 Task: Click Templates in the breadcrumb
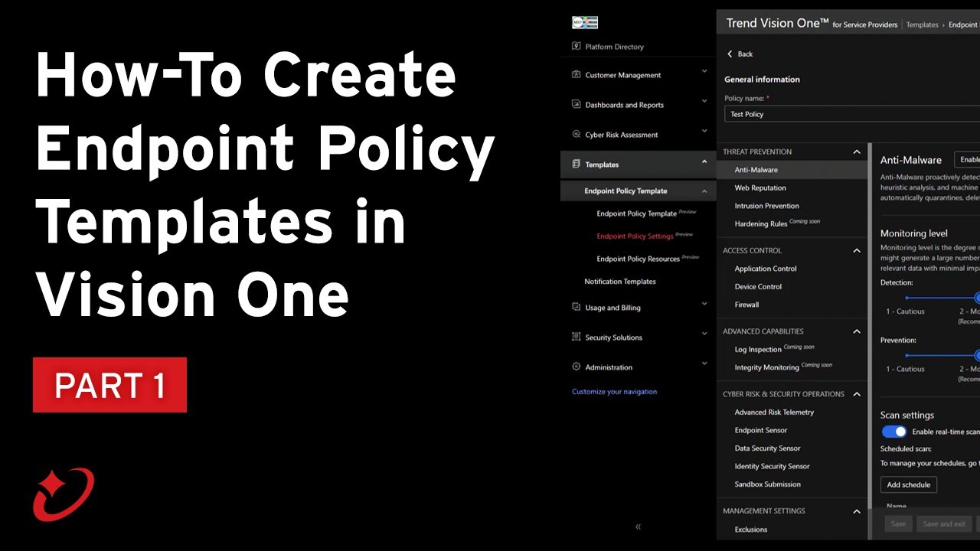click(x=922, y=25)
